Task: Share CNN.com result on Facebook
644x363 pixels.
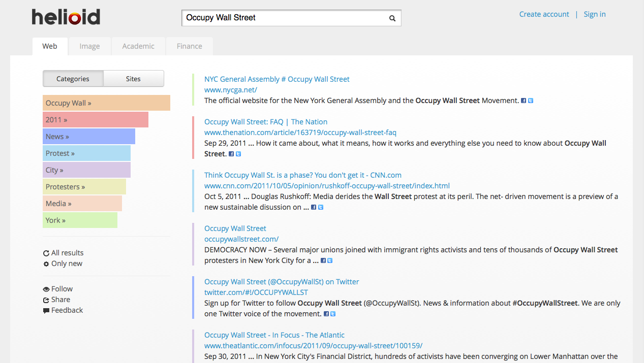Action: 314,207
